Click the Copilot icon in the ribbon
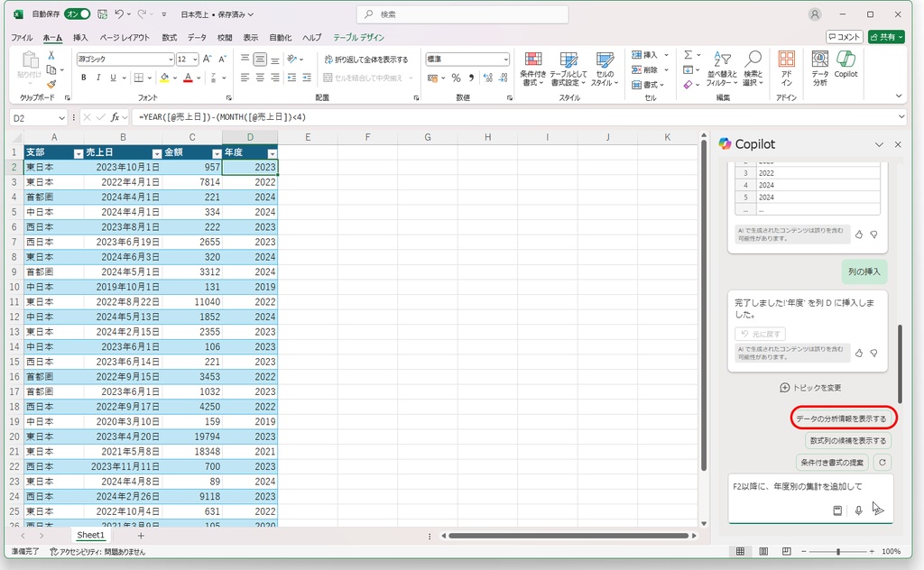This screenshot has height=570, width=924. coord(845,64)
